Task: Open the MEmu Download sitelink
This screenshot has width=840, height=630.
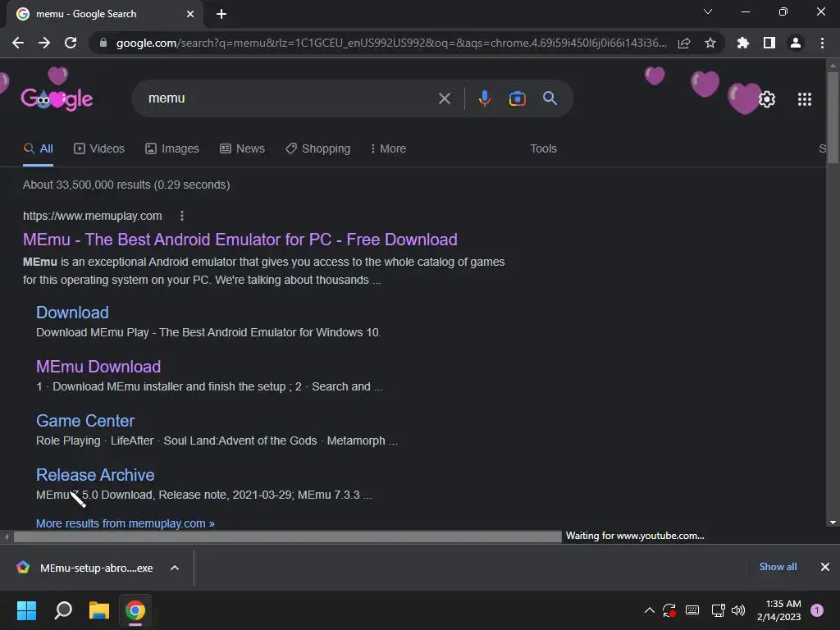Action: (98, 367)
